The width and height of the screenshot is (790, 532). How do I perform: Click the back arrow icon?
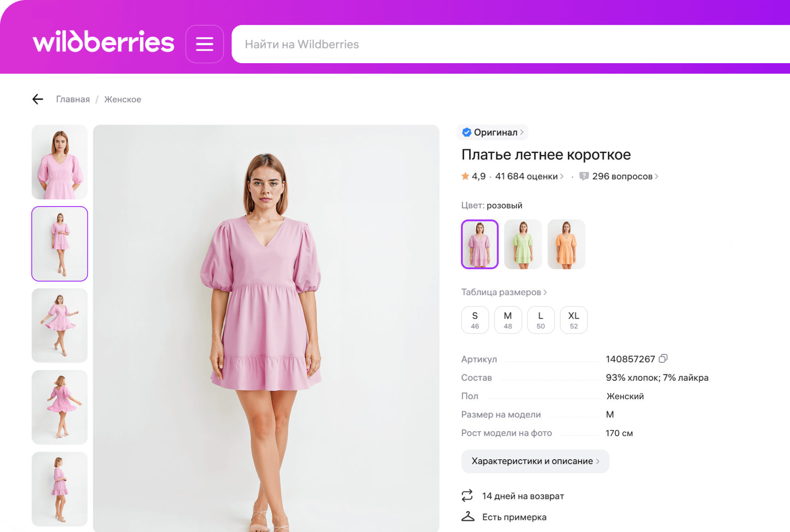(38, 99)
